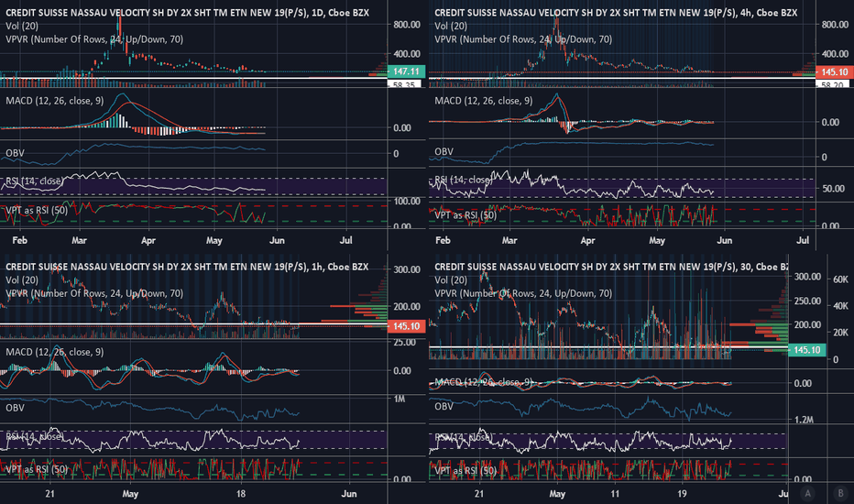Click the green 145.10 price label on the 30-minute chart
This screenshot has width=854, height=504.
807,350
